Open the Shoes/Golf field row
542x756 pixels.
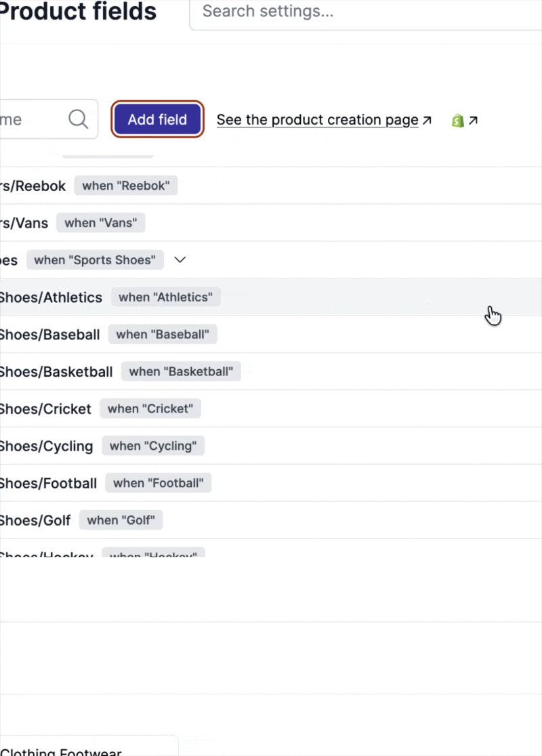[x=271, y=520]
